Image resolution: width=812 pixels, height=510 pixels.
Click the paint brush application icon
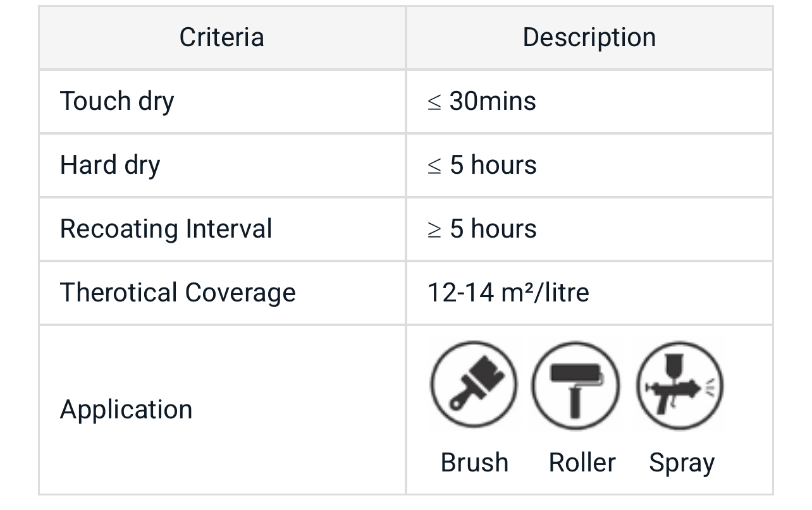(474, 385)
